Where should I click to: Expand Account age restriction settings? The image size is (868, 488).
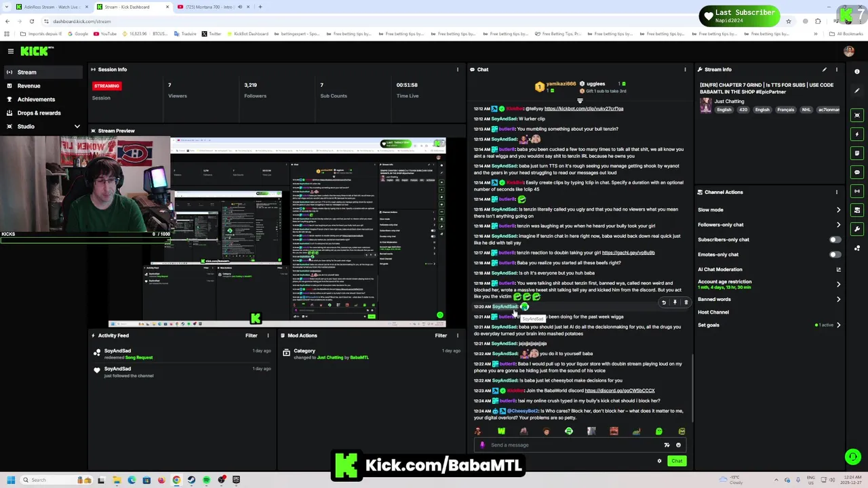(x=838, y=284)
